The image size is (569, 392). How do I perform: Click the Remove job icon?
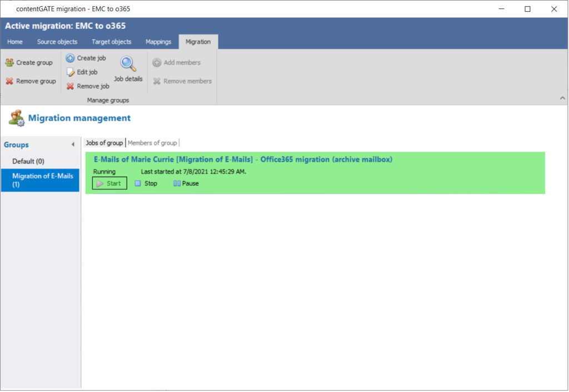(x=70, y=86)
